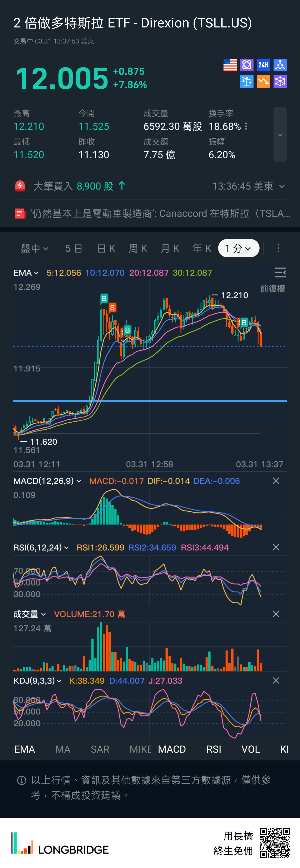Switch to the 日K chart tab
300x868 pixels.
[x=106, y=248]
